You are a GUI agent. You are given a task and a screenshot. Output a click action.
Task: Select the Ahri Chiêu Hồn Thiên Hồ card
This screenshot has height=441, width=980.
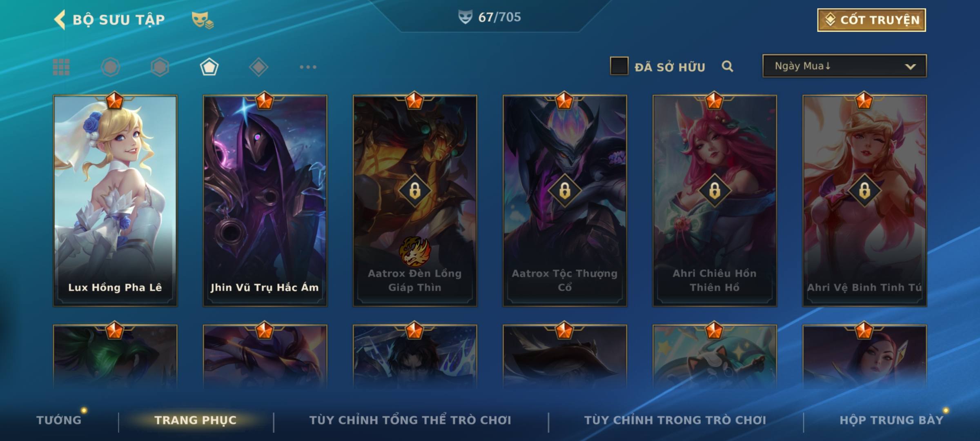coord(715,200)
